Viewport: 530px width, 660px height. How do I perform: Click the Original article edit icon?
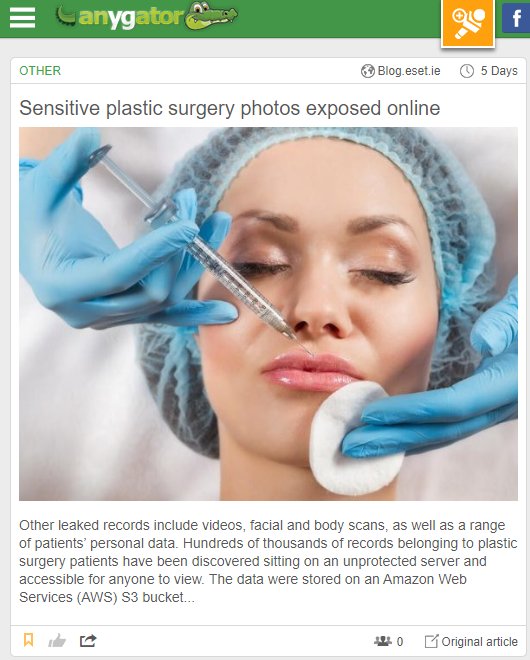pos(431,641)
